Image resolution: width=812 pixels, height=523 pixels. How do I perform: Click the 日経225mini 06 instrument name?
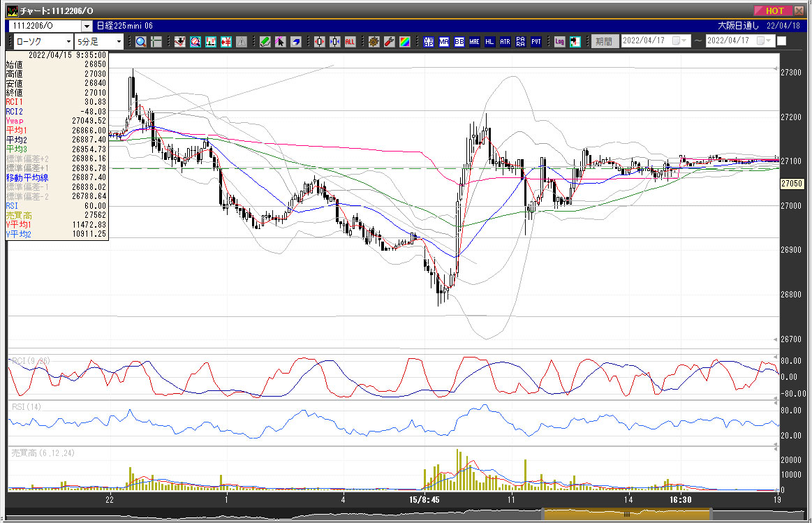[125, 26]
